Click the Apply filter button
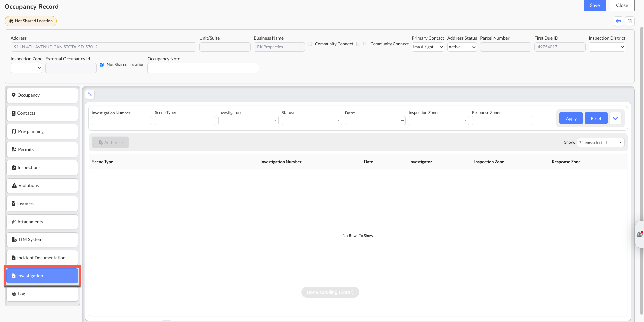The image size is (644, 322). pos(571,119)
